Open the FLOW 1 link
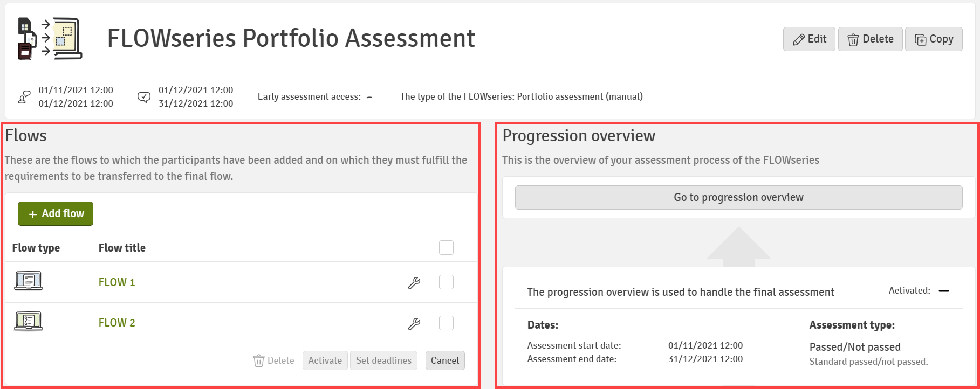980x389 pixels. click(x=116, y=282)
